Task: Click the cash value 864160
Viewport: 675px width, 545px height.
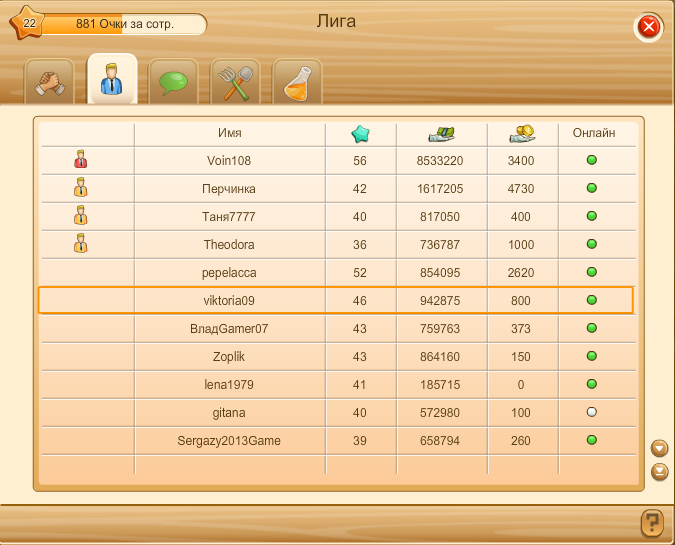Action: (x=440, y=357)
